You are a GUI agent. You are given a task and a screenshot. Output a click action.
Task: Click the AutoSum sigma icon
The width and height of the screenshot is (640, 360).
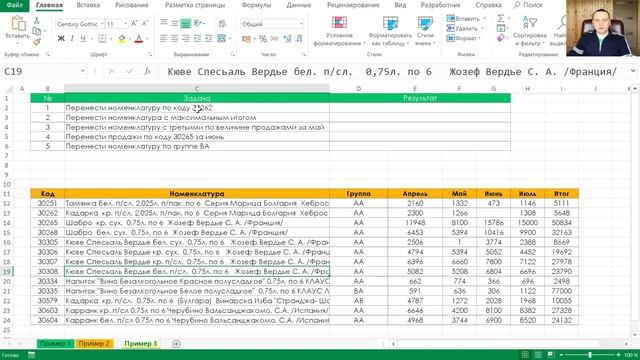501,18
